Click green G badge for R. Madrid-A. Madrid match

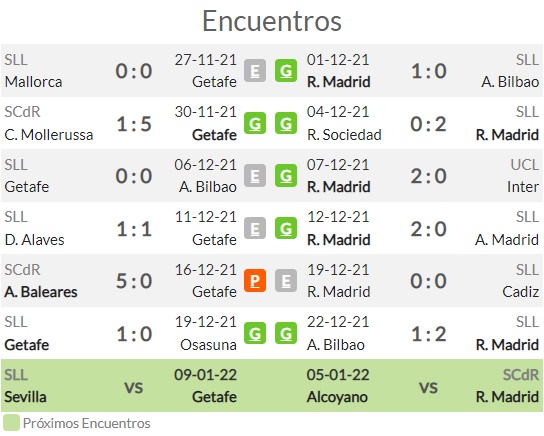(286, 228)
